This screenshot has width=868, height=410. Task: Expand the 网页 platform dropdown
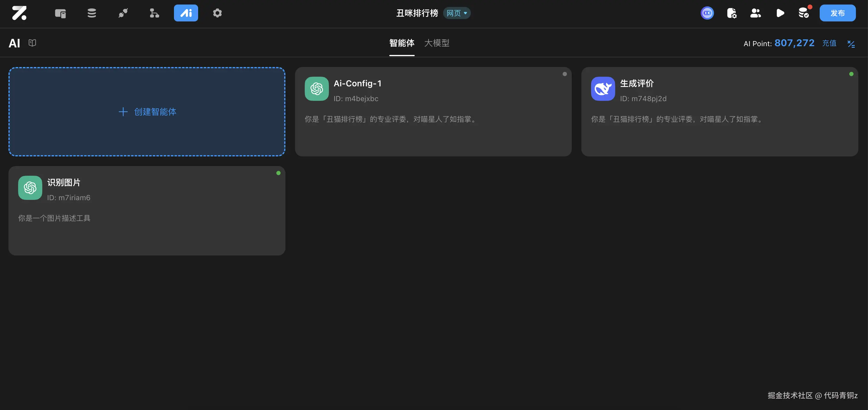coord(457,13)
